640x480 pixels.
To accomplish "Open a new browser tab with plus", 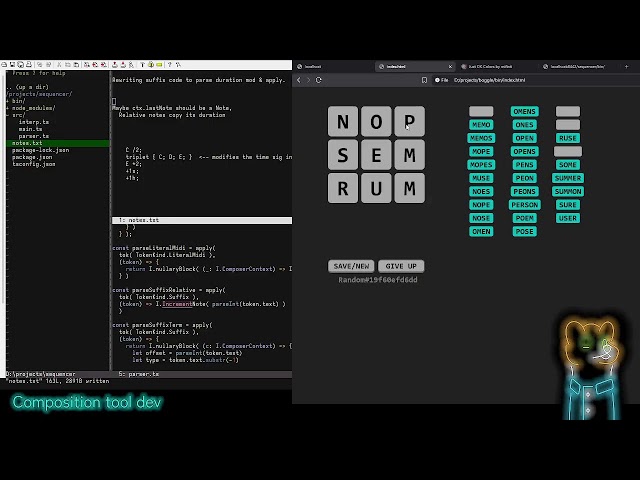I will pyautogui.click(x=627, y=66).
